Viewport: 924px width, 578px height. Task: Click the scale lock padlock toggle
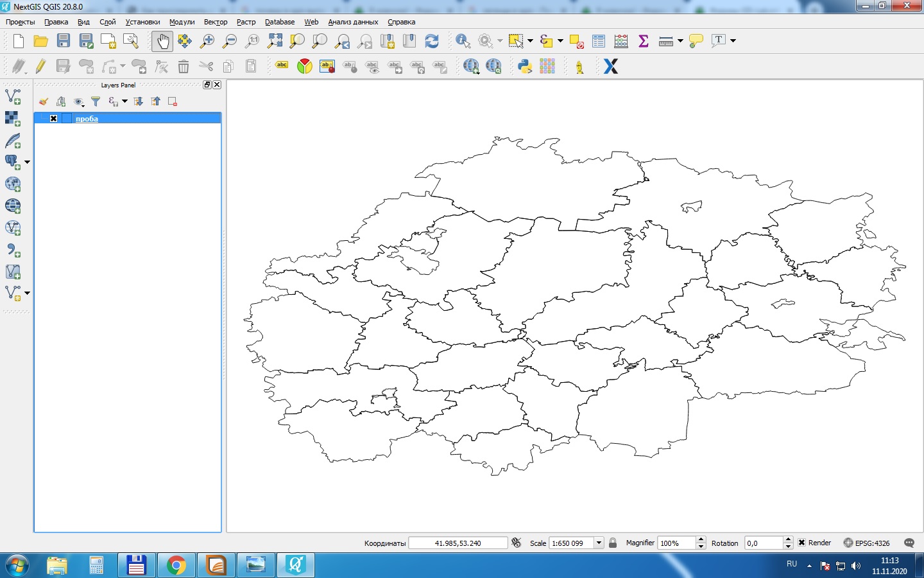[613, 543]
